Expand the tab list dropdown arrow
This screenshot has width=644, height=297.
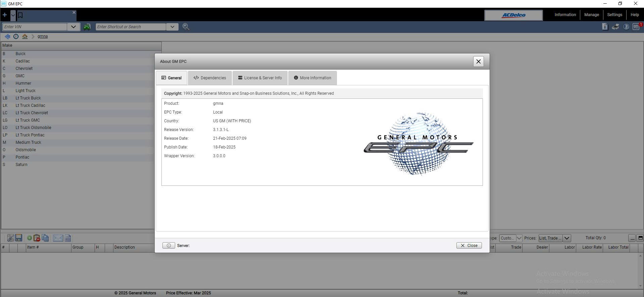13,15
